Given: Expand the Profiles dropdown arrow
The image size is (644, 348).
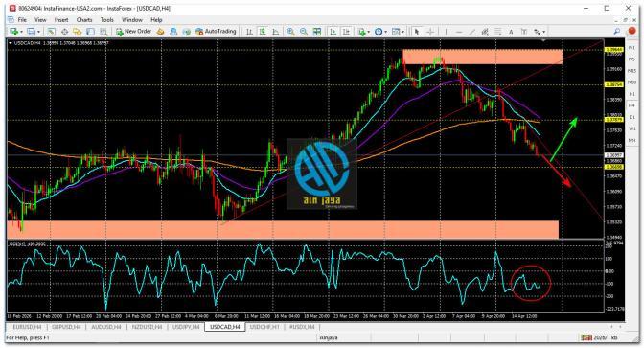Looking at the screenshot, I should [x=39, y=32].
